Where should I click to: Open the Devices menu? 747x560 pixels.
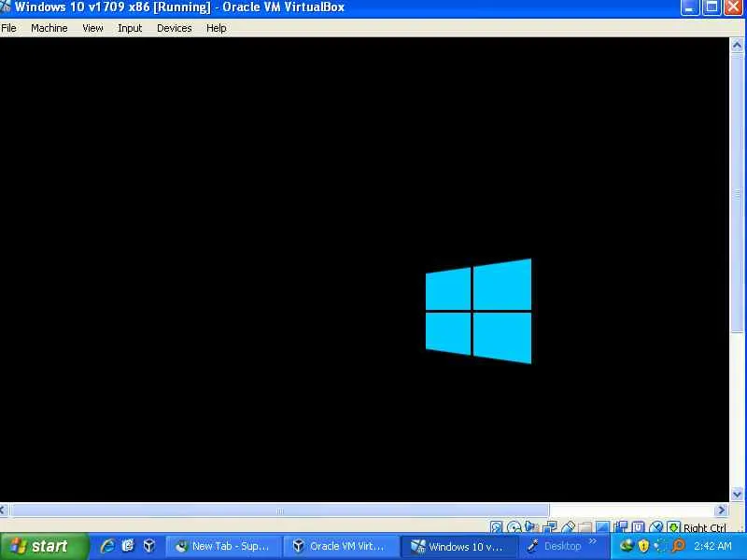click(x=175, y=28)
